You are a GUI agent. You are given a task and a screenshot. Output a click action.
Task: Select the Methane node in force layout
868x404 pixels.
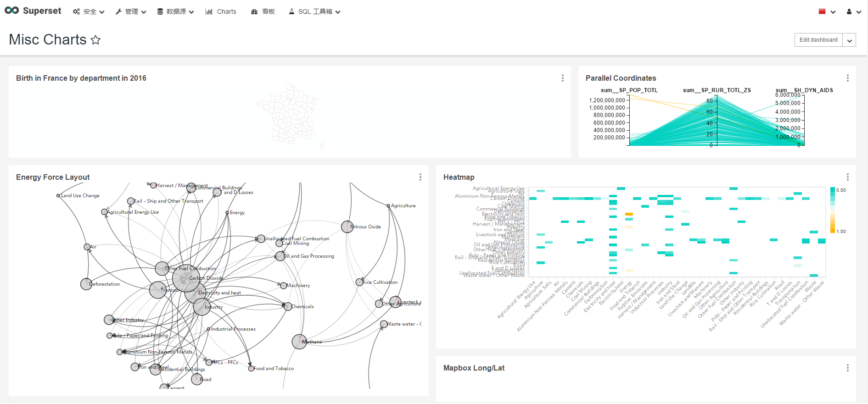pyautogui.click(x=299, y=342)
